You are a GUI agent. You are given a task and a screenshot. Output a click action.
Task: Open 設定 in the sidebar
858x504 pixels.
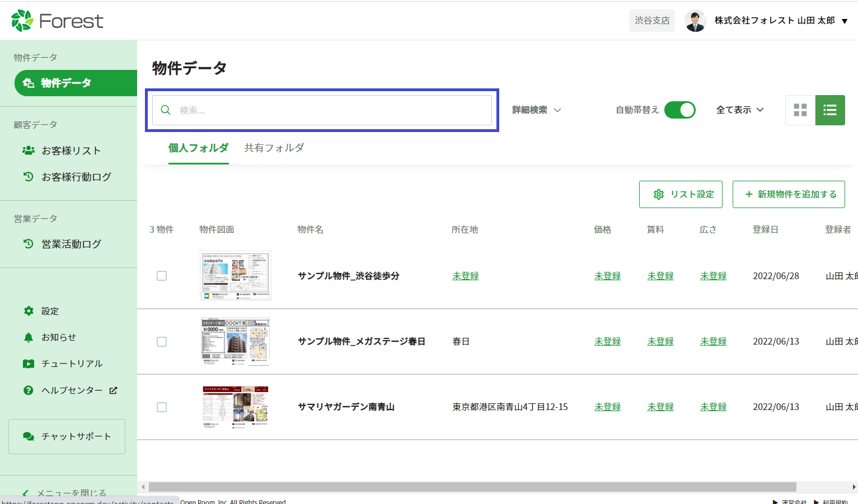point(50,311)
